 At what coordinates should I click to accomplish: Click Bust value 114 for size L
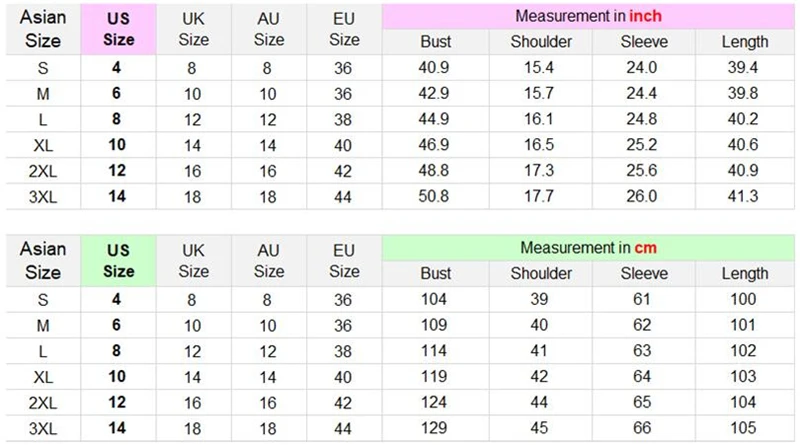tap(434, 351)
